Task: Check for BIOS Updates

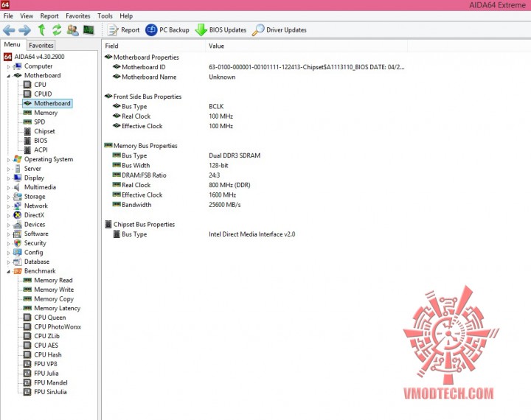Action: click(221, 30)
